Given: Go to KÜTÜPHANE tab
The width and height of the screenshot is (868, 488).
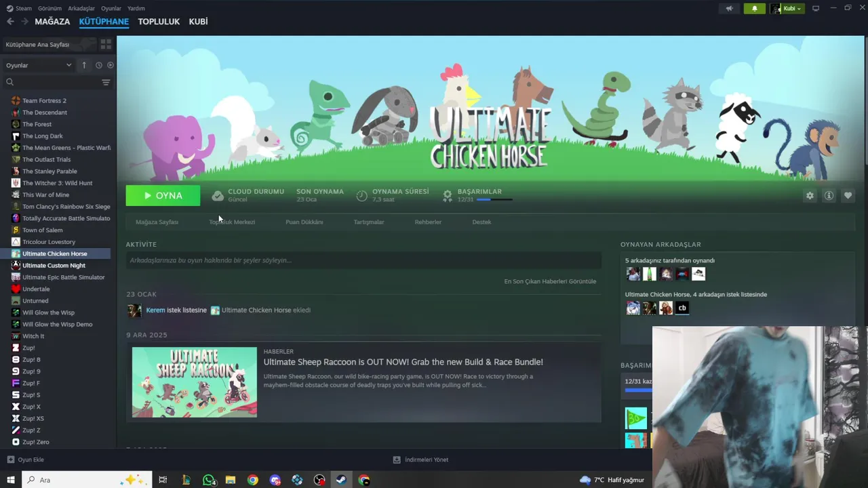Looking at the screenshot, I should tap(104, 22).
